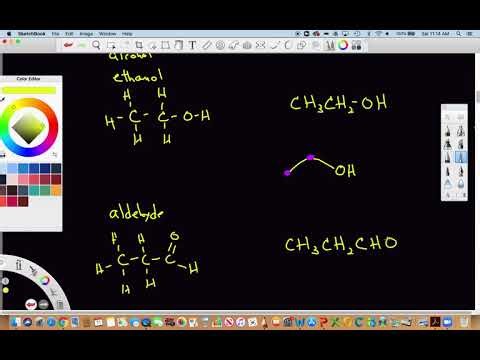480x360 pixels.
Task: Click the vertical scrollbar at the right edge
Action: pos(477,97)
